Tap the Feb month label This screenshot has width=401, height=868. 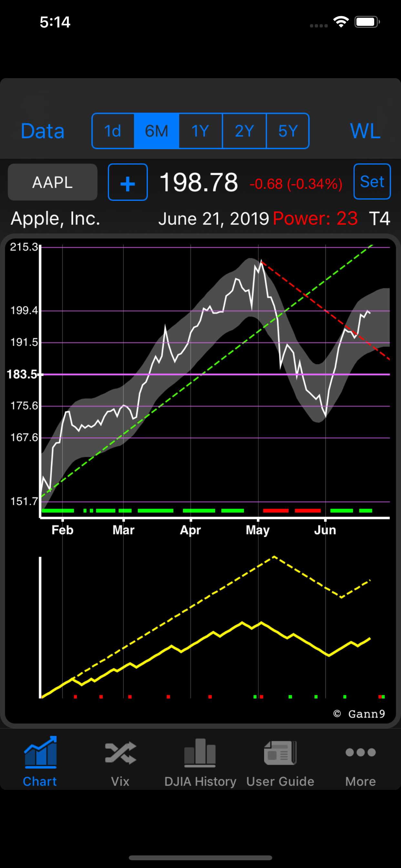(62, 530)
